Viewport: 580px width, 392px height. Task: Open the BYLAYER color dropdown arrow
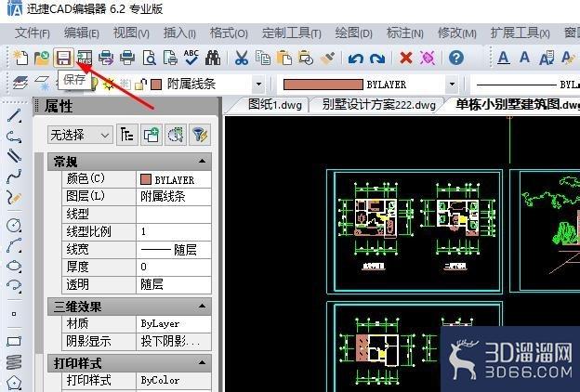(452, 85)
